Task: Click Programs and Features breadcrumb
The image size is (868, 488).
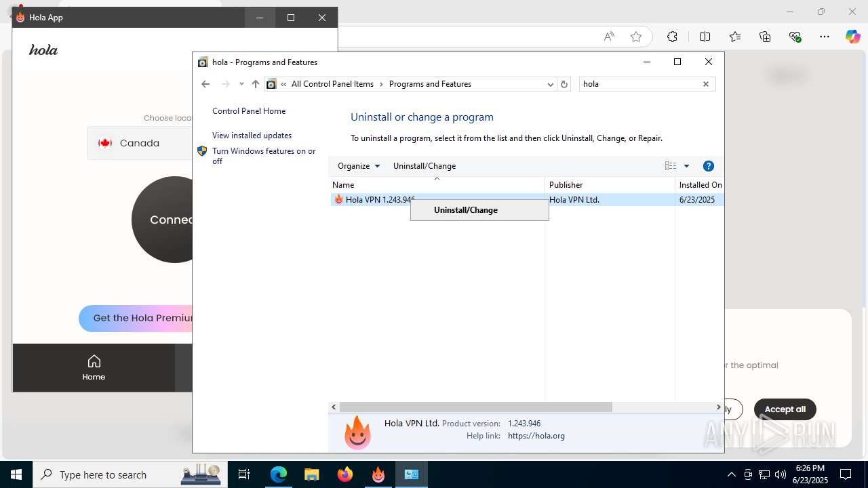Action: (430, 84)
